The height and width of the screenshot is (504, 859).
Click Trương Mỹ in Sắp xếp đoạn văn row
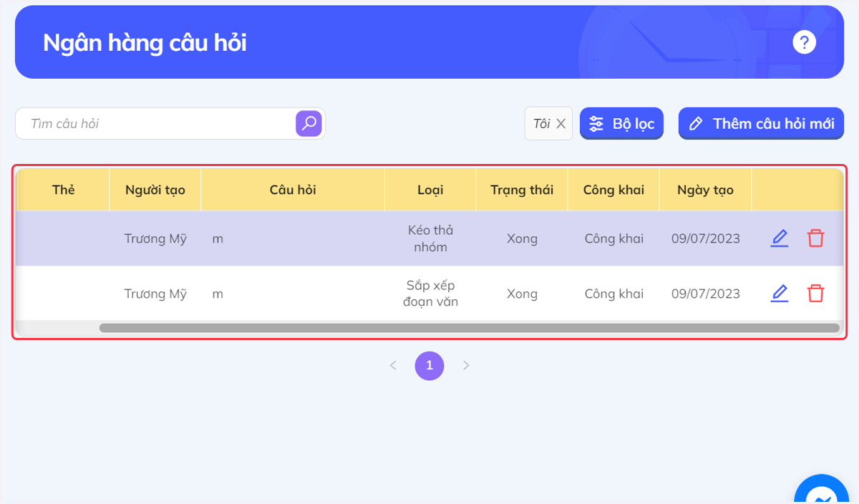155,294
